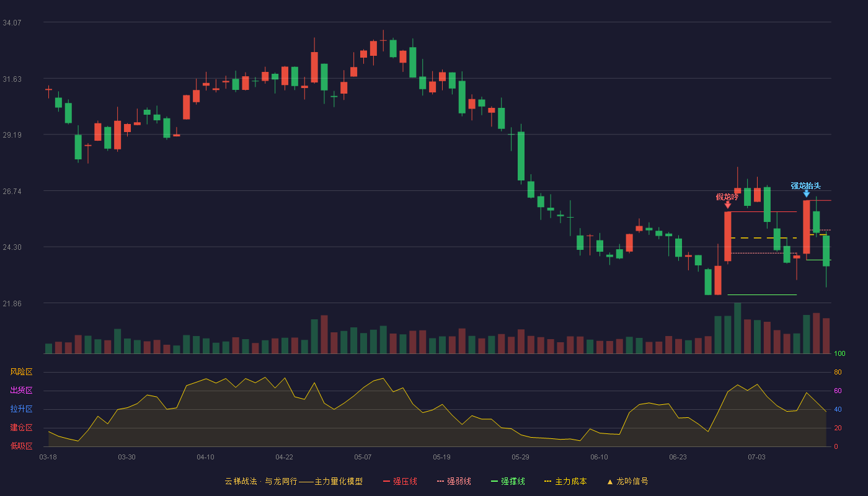
Task: Select the 主力成本 yellow dashed swatch
Action: pyautogui.click(x=547, y=481)
